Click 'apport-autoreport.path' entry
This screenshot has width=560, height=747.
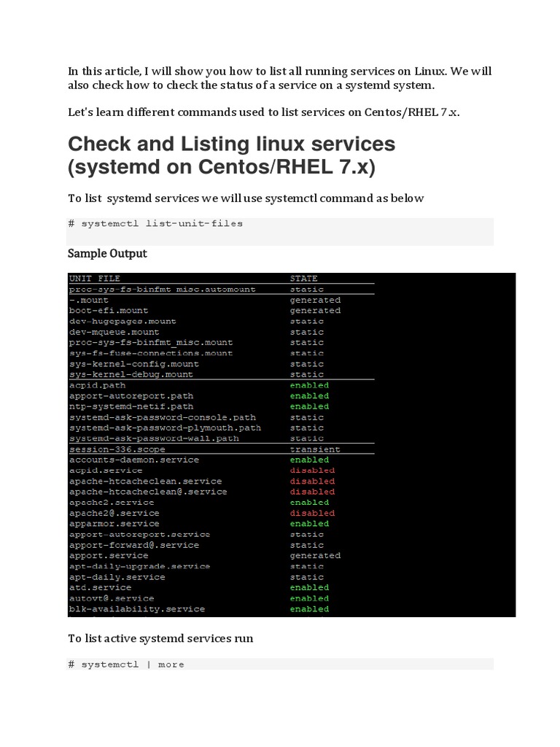pos(131,396)
